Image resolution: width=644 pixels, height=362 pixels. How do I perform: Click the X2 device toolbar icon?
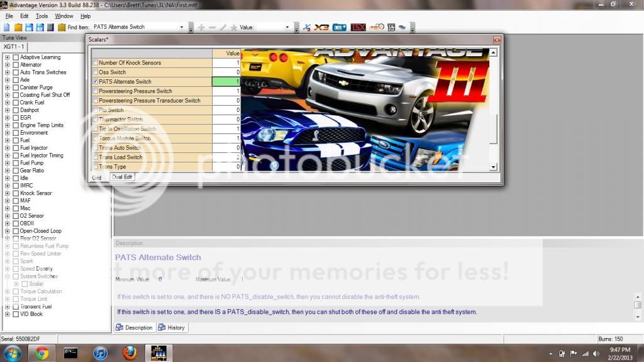[x=307, y=28]
